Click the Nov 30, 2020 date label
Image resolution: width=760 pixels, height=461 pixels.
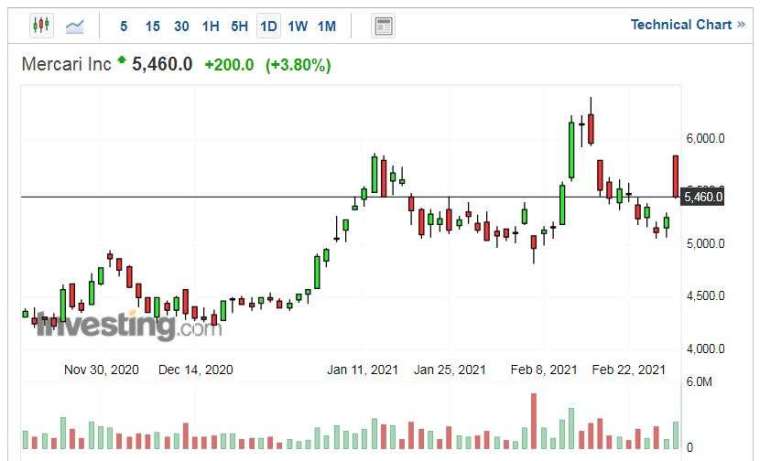pyautogui.click(x=101, y=370)
